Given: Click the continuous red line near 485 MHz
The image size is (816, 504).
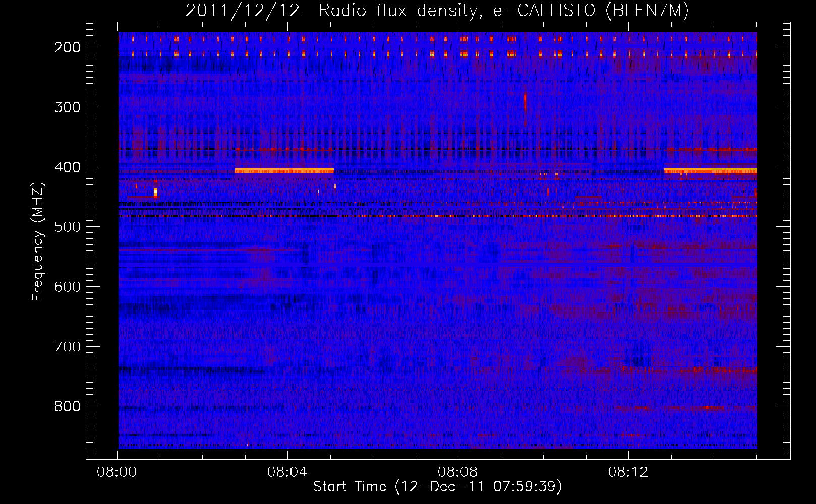Looking at the screenshot, I should pyautogui.click(x=438, y=216).
